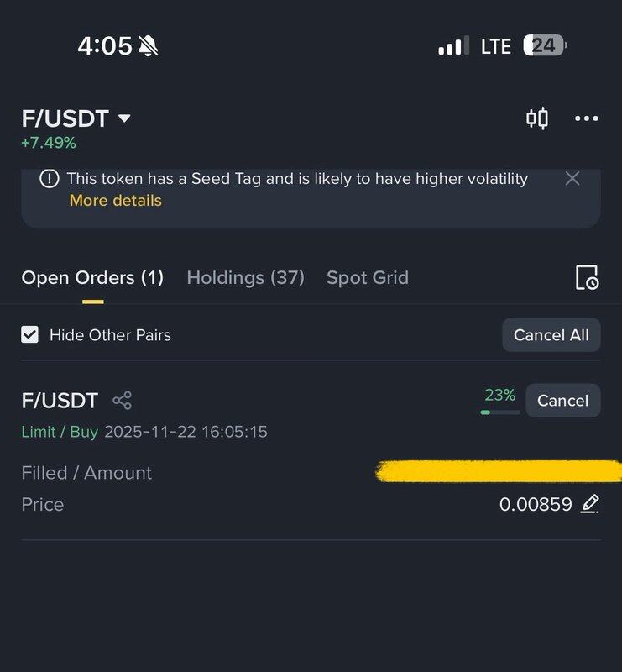Image resolution: width=622 pixels, height=672 pixels.
Task: Open the F/USDT order entry title
Action: click(x=60, y=401)
